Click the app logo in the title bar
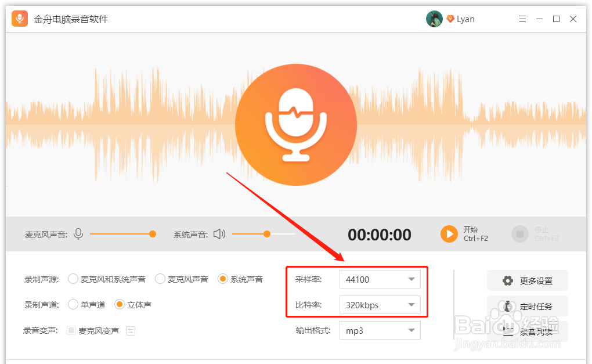This screenshot has height=364, width=592. click(20, 19)
